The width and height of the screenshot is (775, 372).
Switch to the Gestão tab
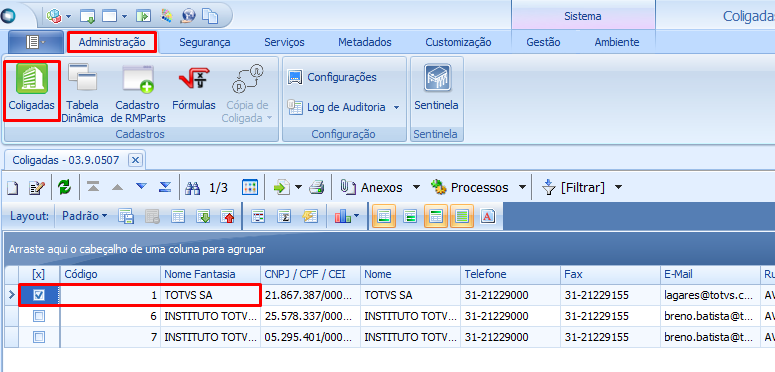[543, 42]
